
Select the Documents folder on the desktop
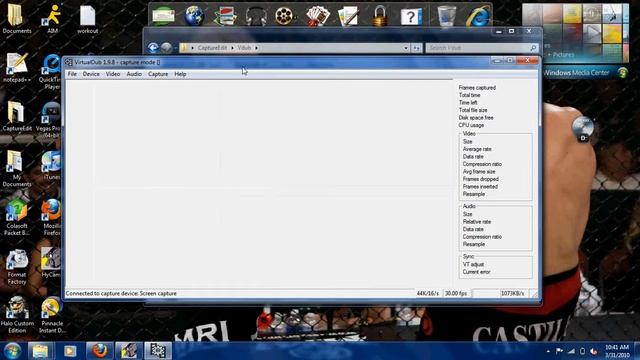click(16, 18)
